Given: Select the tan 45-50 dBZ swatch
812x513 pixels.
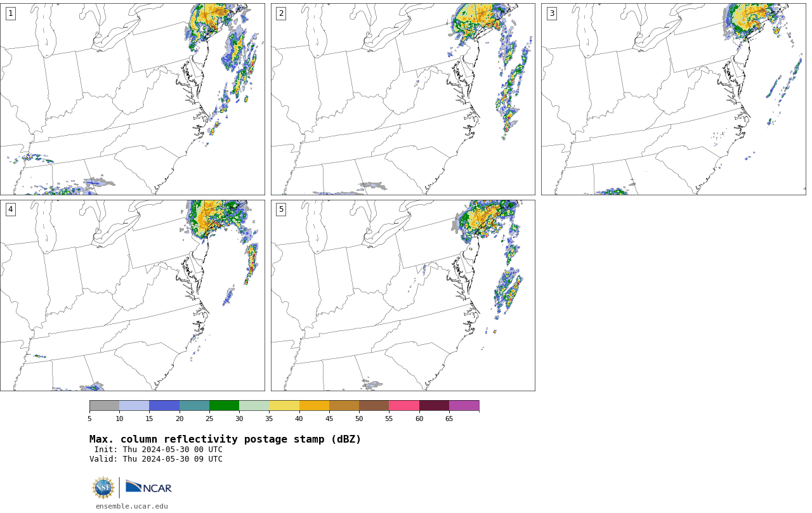Looking at the screenshot, I should 344,406.
